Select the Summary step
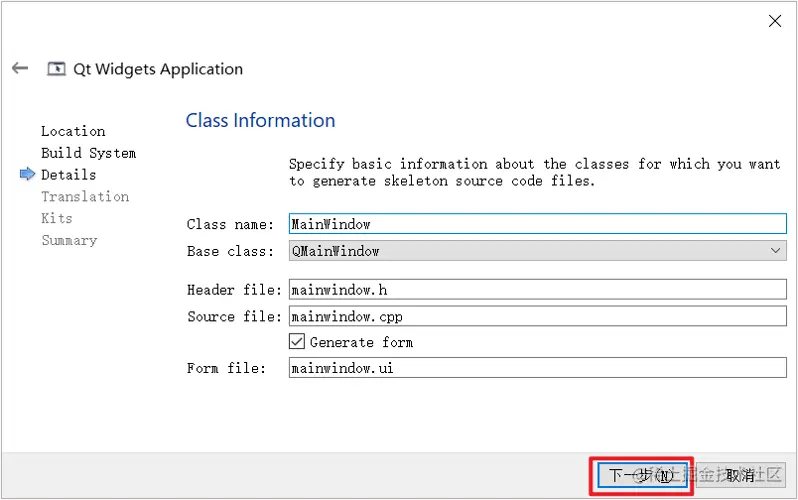The width and height of the screenshot is (798, 500). (x=69, y=240)
